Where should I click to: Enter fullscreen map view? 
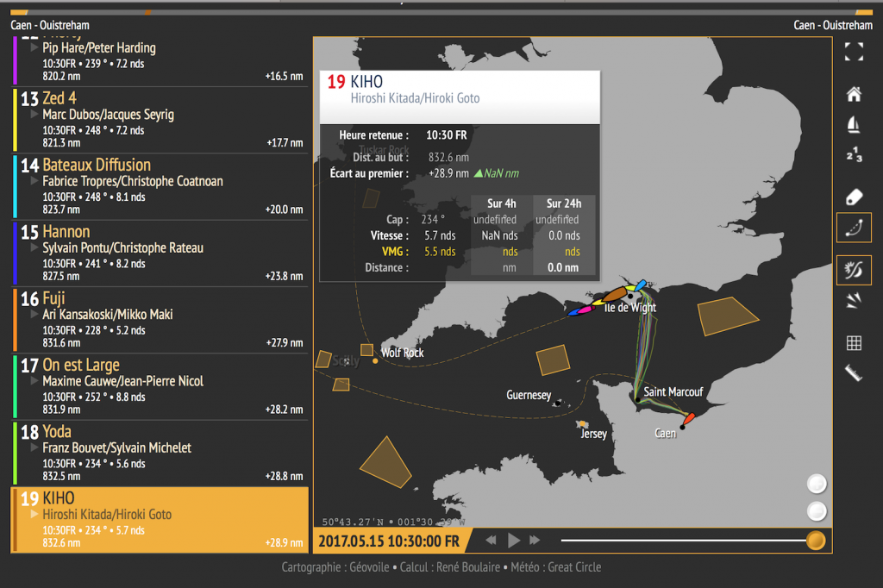pos(854,52)
